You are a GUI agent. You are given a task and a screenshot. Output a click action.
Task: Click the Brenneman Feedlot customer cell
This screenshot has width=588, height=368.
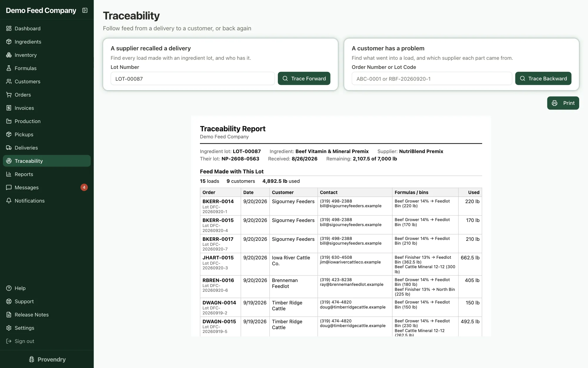pyautogui.click(x=293, y=287)
